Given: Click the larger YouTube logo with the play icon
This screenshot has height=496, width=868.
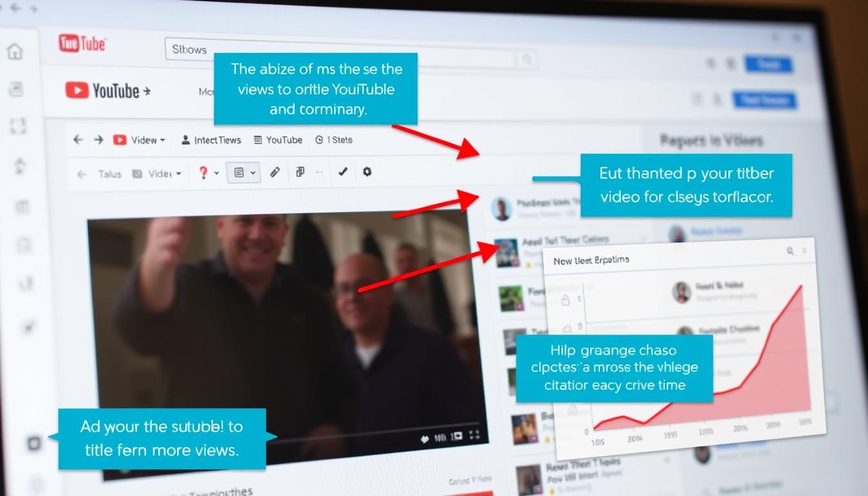Looking at the screenshot, I should (x=108, y=90).
